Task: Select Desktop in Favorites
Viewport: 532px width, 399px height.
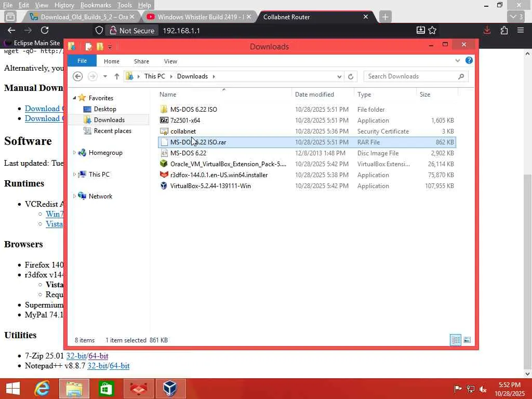Action: (x=105, y=109)
